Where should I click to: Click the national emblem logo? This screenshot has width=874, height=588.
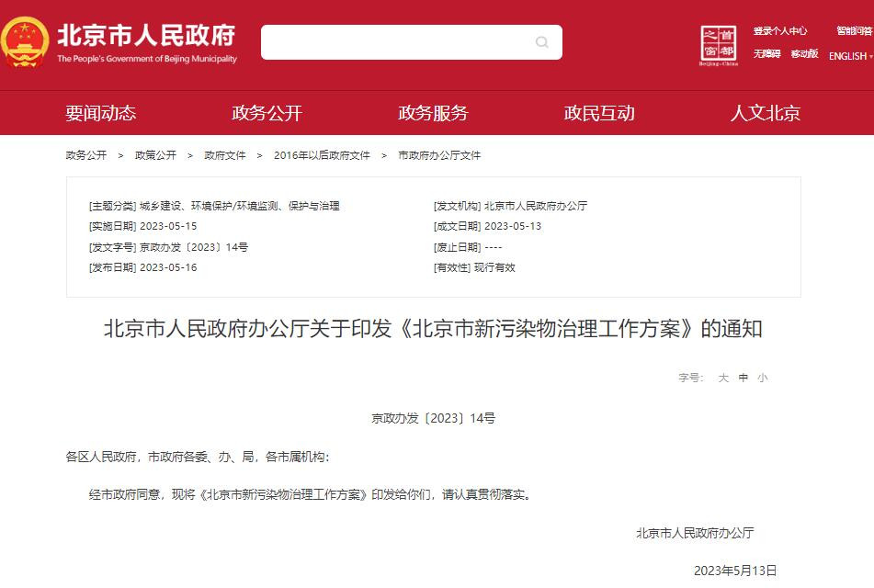24,42
